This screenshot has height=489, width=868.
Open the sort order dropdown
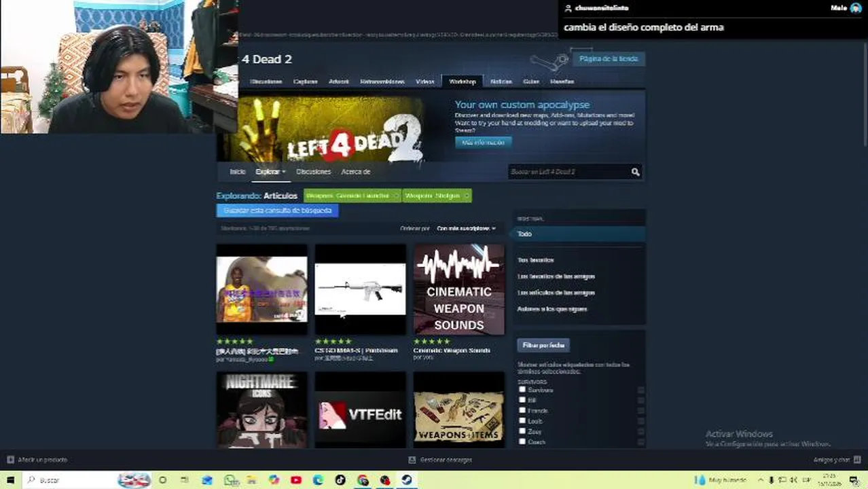(466, 229)
